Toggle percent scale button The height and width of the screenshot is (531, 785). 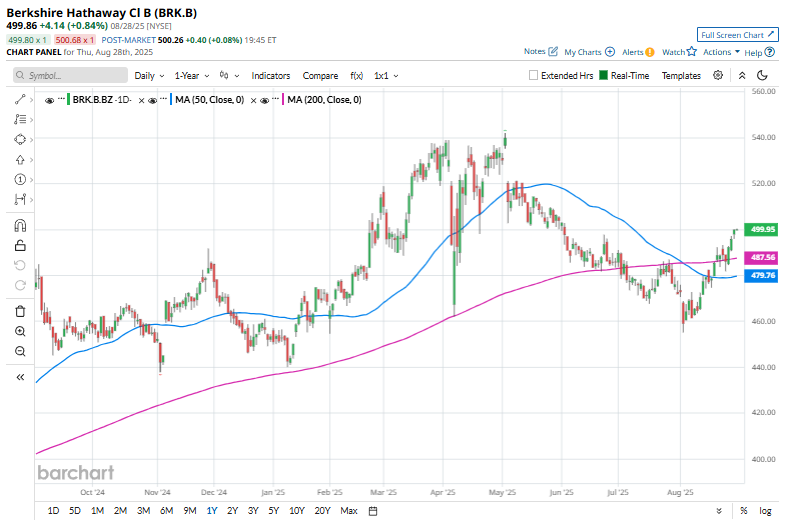(x=744, y=511)
